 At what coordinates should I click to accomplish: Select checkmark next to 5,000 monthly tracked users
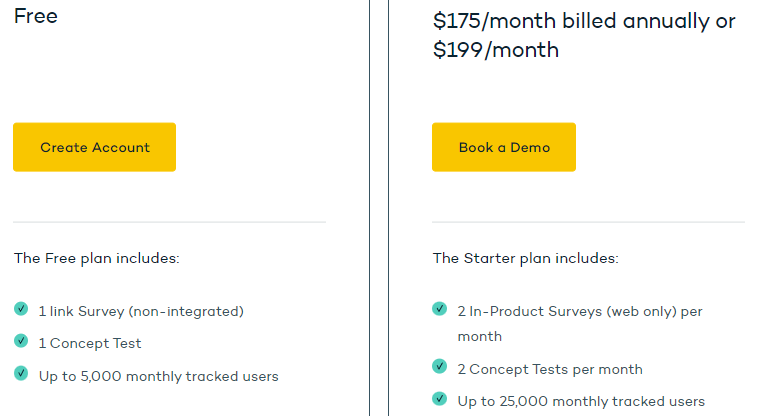click(x=21, y=373)
